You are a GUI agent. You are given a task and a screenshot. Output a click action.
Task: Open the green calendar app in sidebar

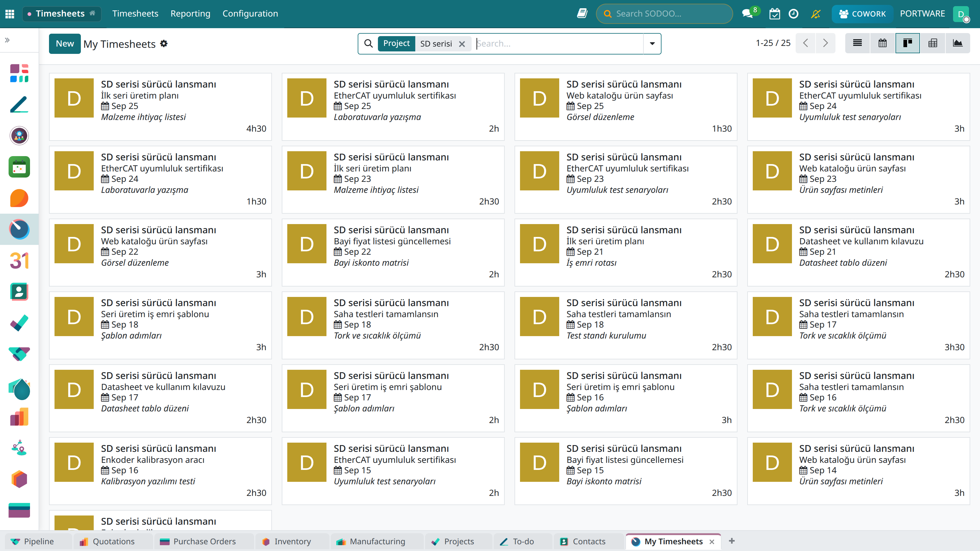(x=19, y=167)
